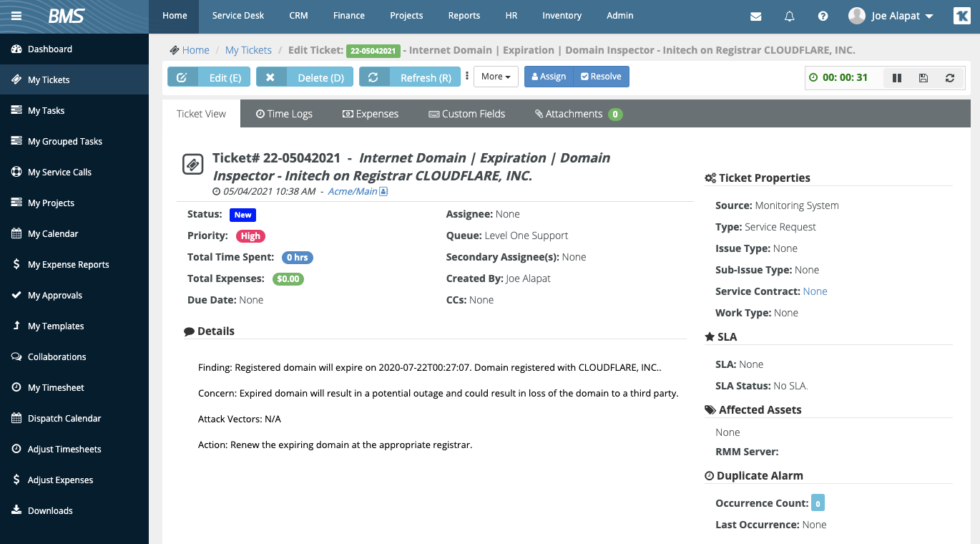Click the Occurrence Count 0 badge

click(x=818, y=503)
